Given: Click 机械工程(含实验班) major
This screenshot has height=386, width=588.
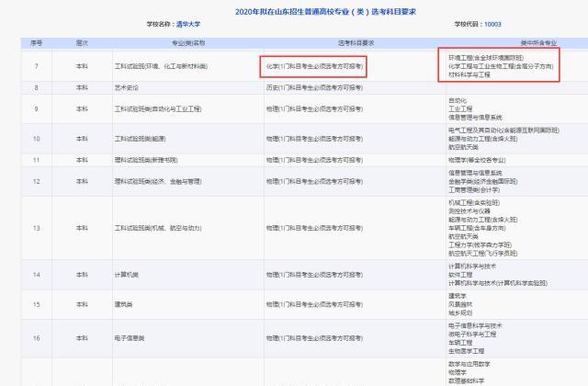Looking at the screenshot, I should (x=474, y=202).
